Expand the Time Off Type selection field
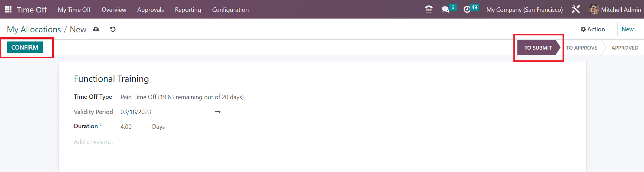The height and width of the screenshot is (172, 644). [182, 97]
